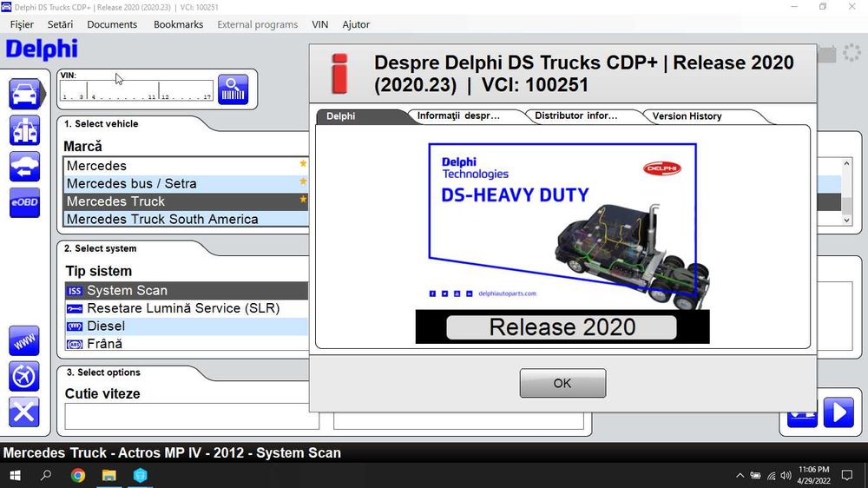This screenshot has height=488, width=868.
Task: Open the VIN menu
Action: tap(320, 24)
